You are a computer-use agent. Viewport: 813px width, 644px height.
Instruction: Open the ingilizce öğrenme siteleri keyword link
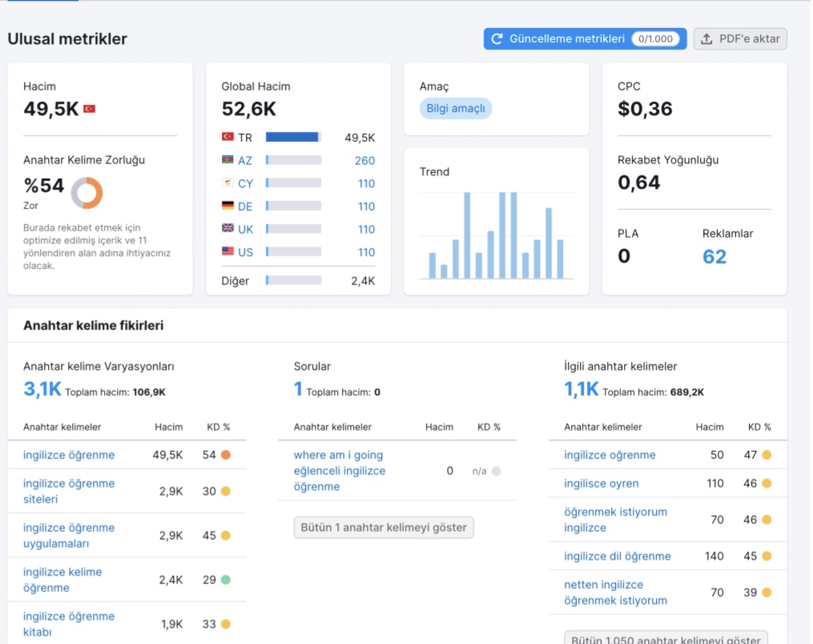(x=69, y=491)
